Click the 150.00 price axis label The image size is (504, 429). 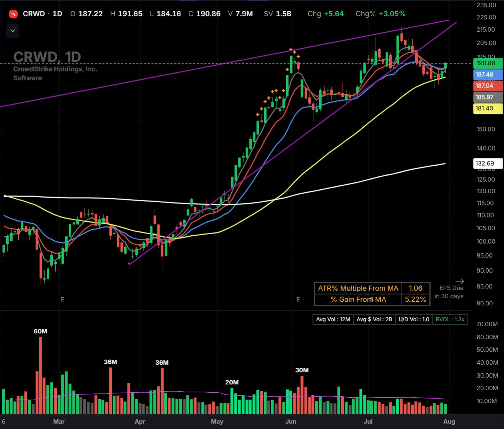pyautogui.click(x=486, y=129)
